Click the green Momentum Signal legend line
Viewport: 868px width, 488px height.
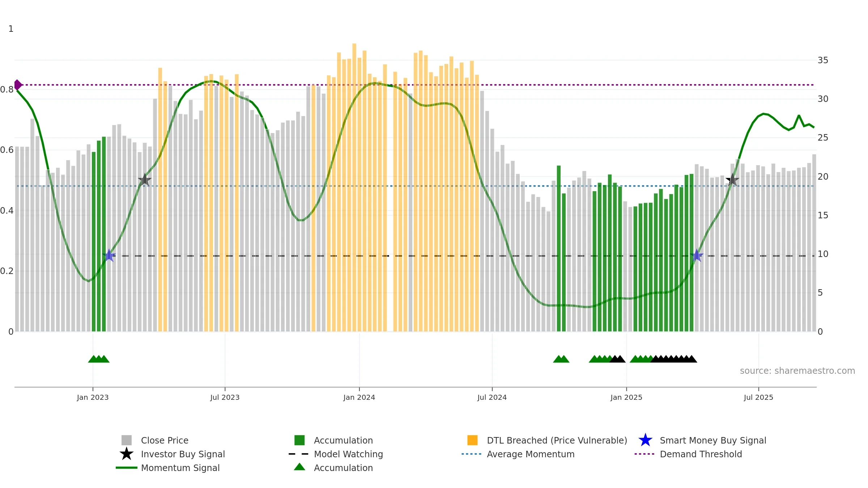click(x=127, y=468)
